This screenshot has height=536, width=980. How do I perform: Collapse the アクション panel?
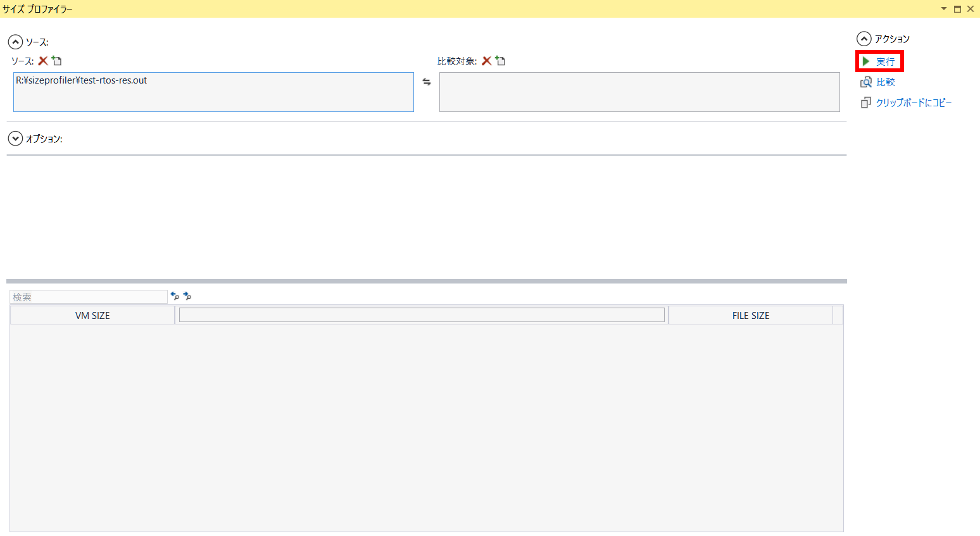pyautogui.click(x=864, y=39)
